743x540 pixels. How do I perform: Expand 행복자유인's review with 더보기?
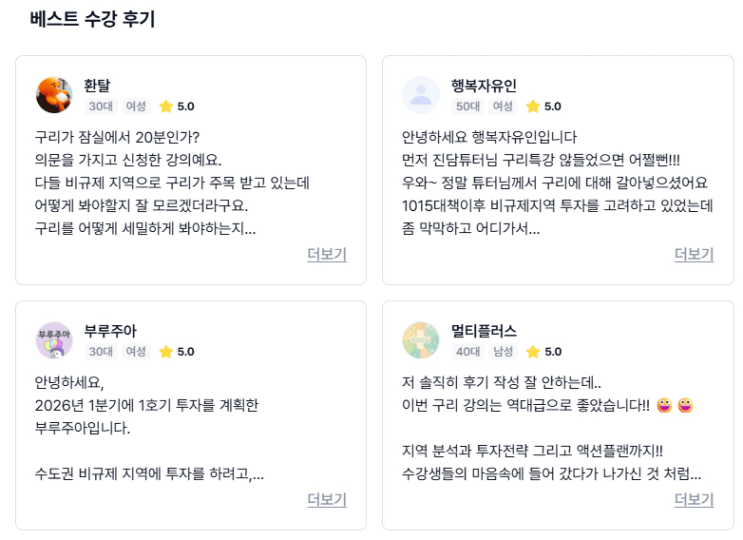(694, 254)
